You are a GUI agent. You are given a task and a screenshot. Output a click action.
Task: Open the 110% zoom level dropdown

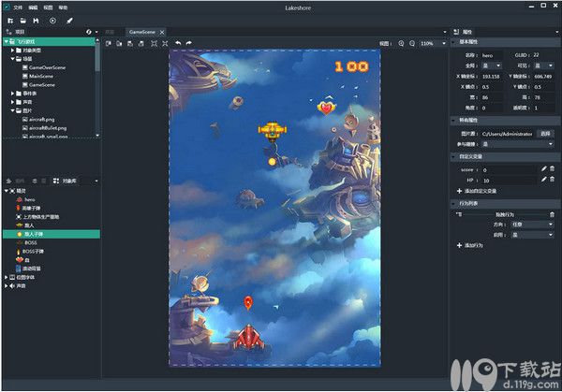434,43
